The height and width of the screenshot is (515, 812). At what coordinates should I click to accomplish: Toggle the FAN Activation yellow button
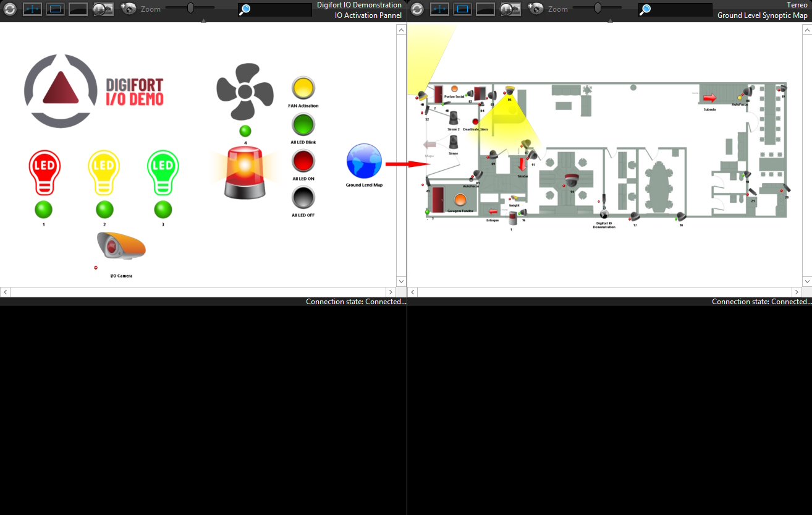[x=303, y=88]
